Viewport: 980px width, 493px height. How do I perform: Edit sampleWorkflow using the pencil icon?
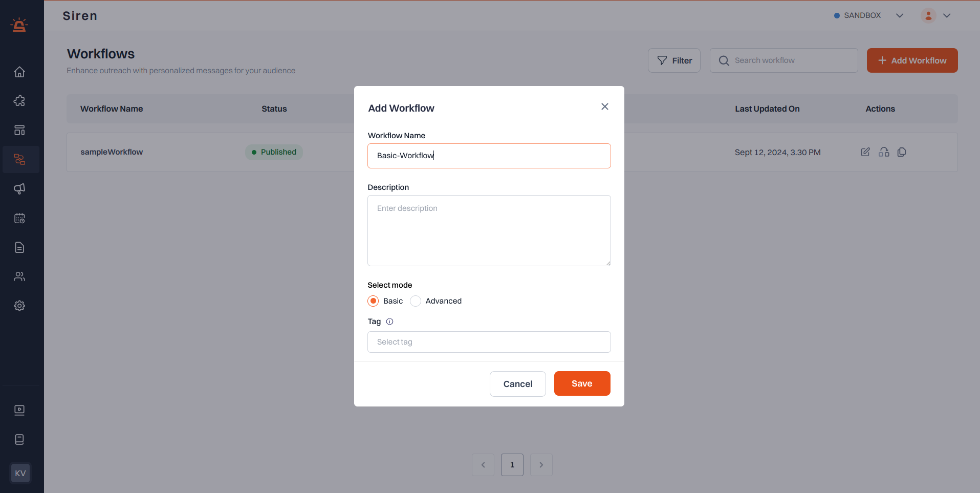tap(866, 152)
